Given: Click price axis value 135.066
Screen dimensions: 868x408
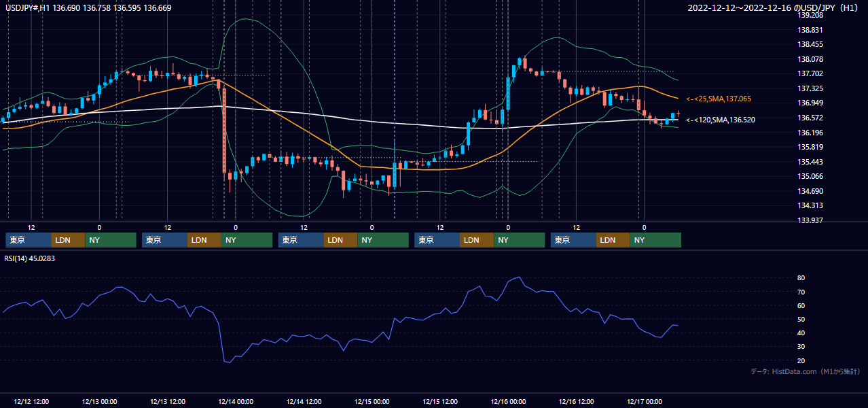Looking at the screenshot, I should [x=809, y=176].
